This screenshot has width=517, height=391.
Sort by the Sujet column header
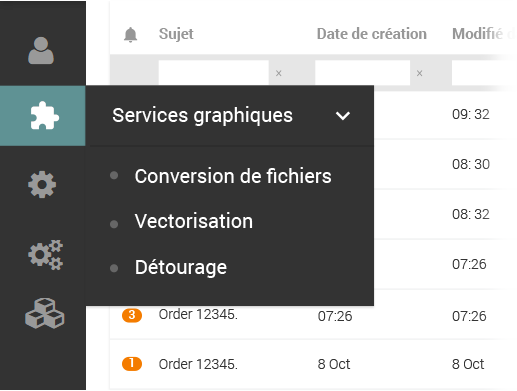176,34
